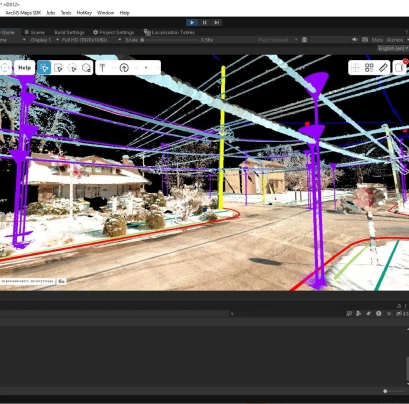Open the Play Focused dropdown
The image size is (409, 404).
point(277,40)
